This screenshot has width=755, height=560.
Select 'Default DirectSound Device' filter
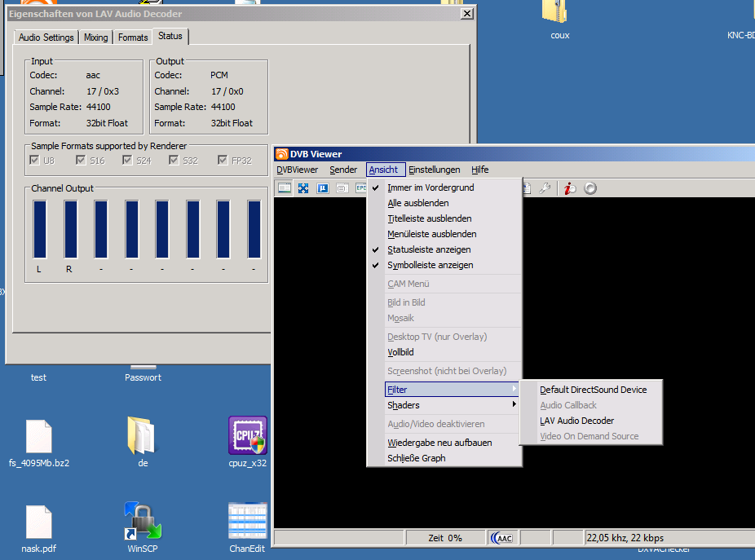coord(593,390)
